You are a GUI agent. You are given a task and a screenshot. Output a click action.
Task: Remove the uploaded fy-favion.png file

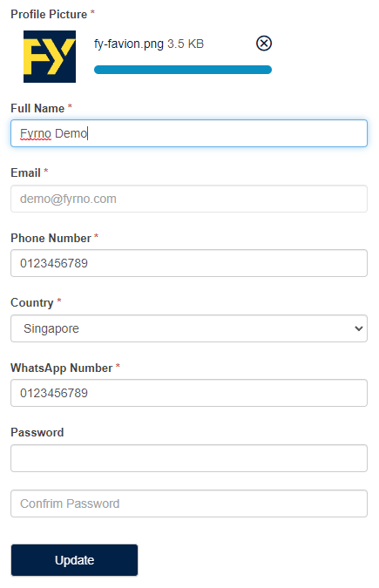pyautogui.click(x=264, y=44)
